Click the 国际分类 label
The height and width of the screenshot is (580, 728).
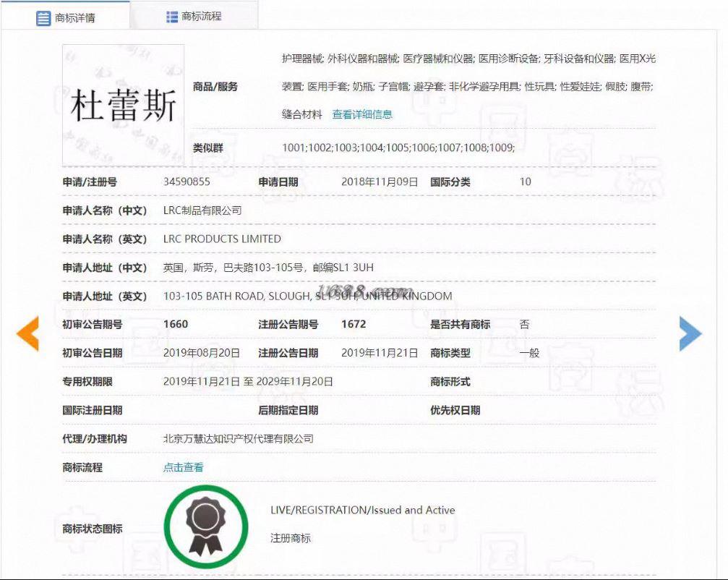450,182
